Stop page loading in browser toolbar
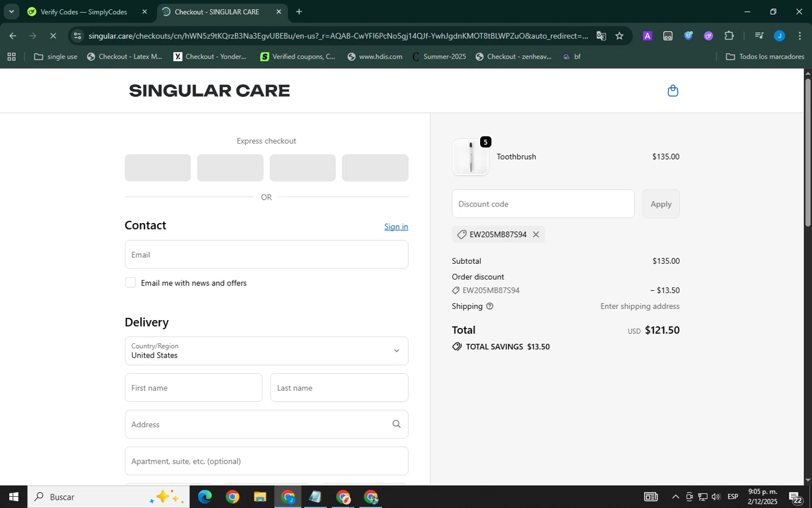The width and height of the screenshot is (812, 508). tap(53, 36)
